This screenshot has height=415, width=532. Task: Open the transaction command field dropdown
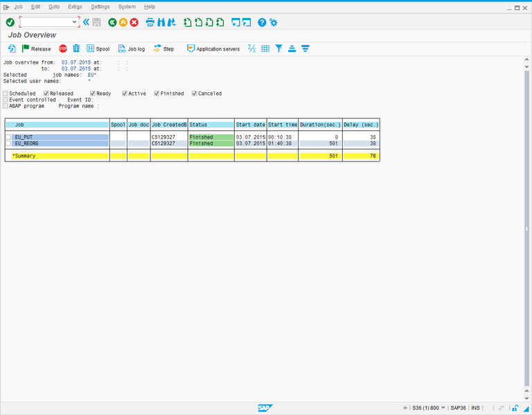pos(75,22)
